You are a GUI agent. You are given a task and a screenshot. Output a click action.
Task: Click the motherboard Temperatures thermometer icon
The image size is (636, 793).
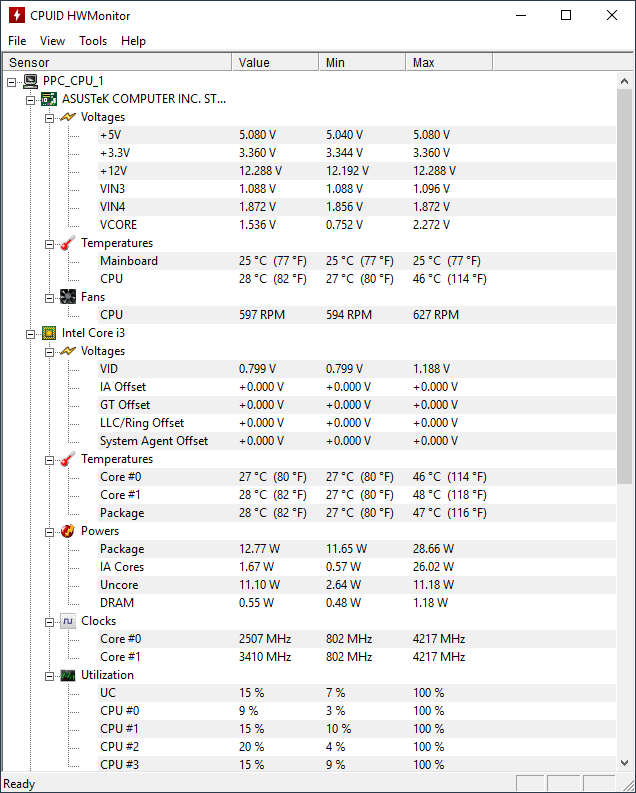(68, 243)
